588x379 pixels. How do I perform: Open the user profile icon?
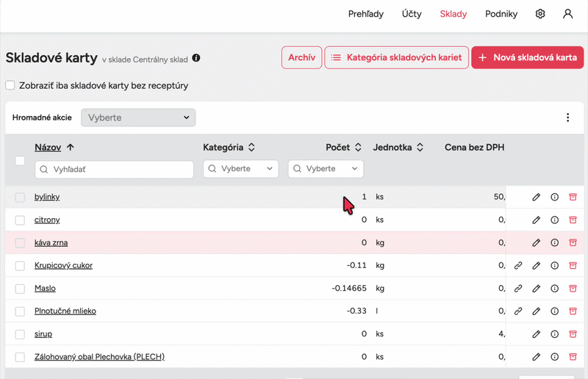(x=567, y=14)
